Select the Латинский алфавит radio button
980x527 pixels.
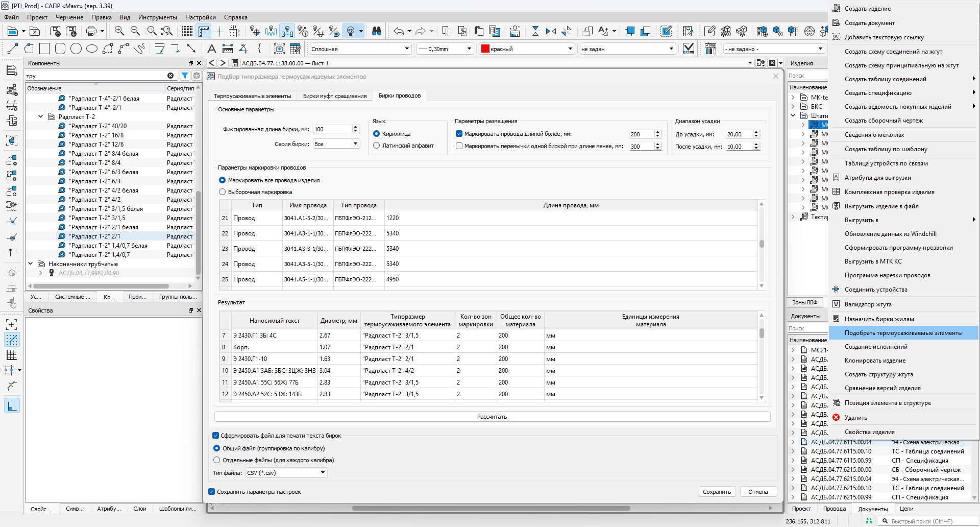[x=377, y=146]
